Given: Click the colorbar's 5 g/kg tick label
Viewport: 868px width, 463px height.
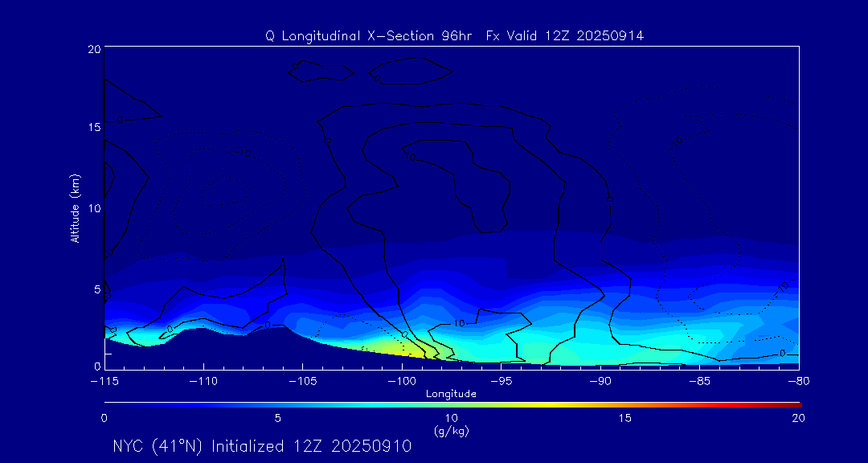Looking at the screenshot, I should pos(277,418).
